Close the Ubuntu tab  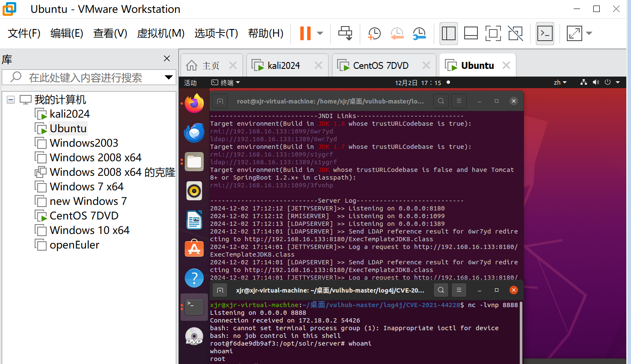coord(506,65)
